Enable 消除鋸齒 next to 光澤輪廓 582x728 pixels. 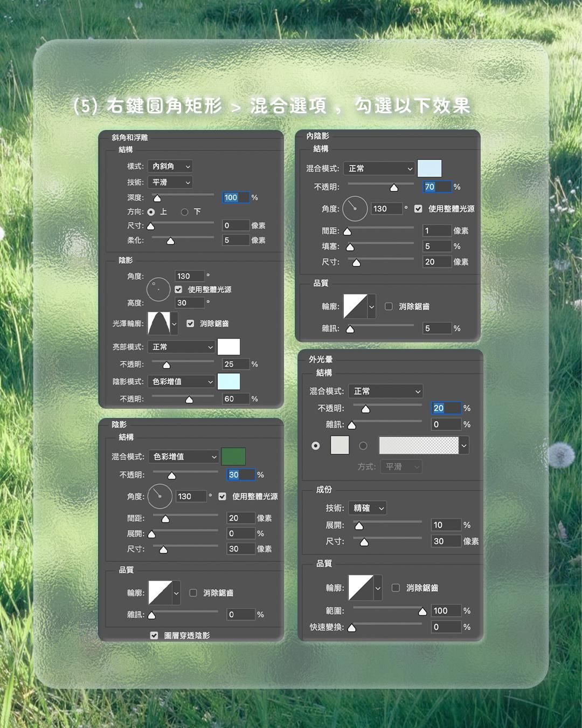[x=190, y=322]
